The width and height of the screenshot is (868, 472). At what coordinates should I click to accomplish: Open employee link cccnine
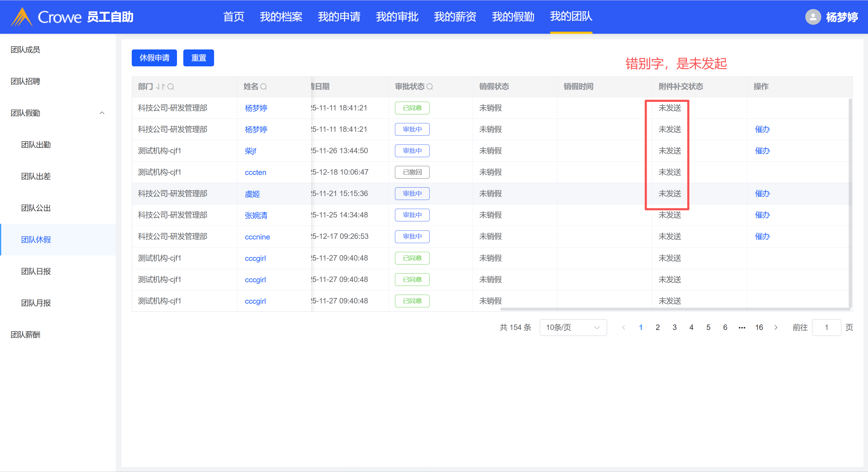[x=257, y=237]
